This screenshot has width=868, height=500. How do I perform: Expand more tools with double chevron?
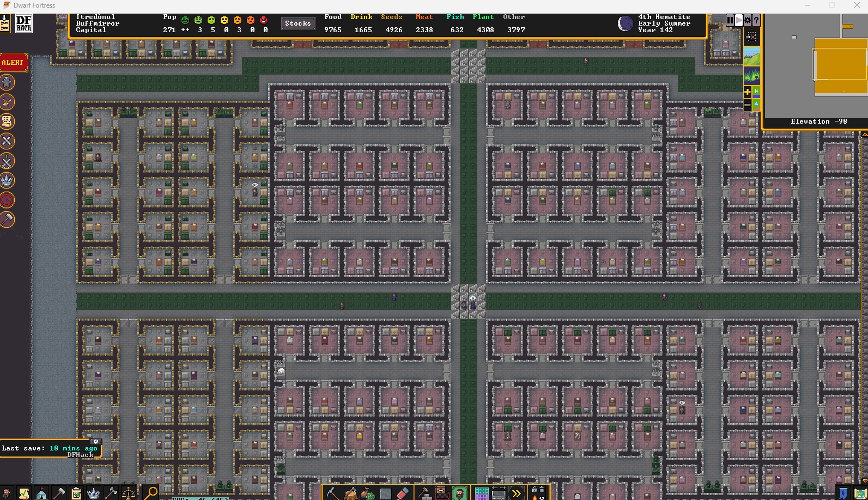(517, 493)
